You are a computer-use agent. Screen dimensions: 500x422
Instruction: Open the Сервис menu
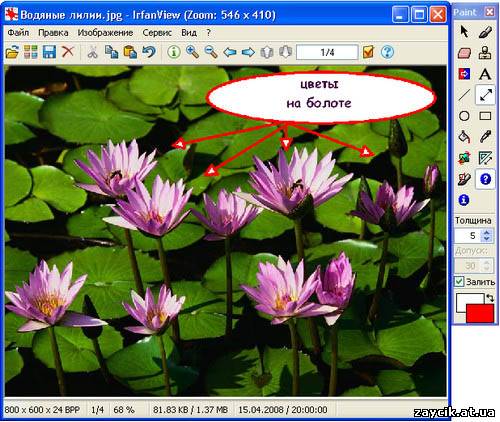tap(157, 33)
